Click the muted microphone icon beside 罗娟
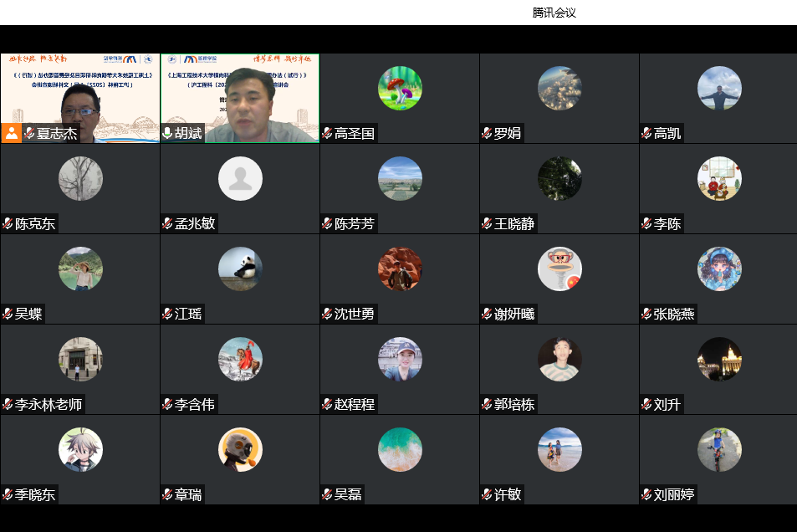797x532 pixels. click(487, 134)
